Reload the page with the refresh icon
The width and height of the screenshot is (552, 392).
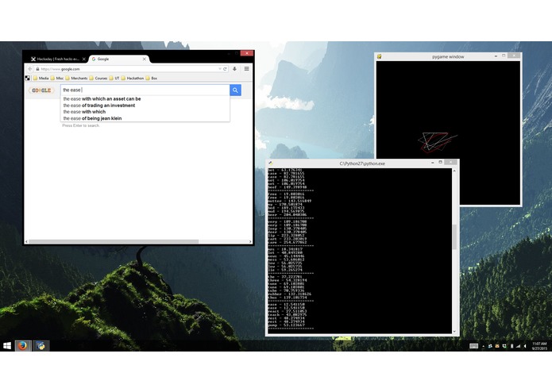[225, 69]
